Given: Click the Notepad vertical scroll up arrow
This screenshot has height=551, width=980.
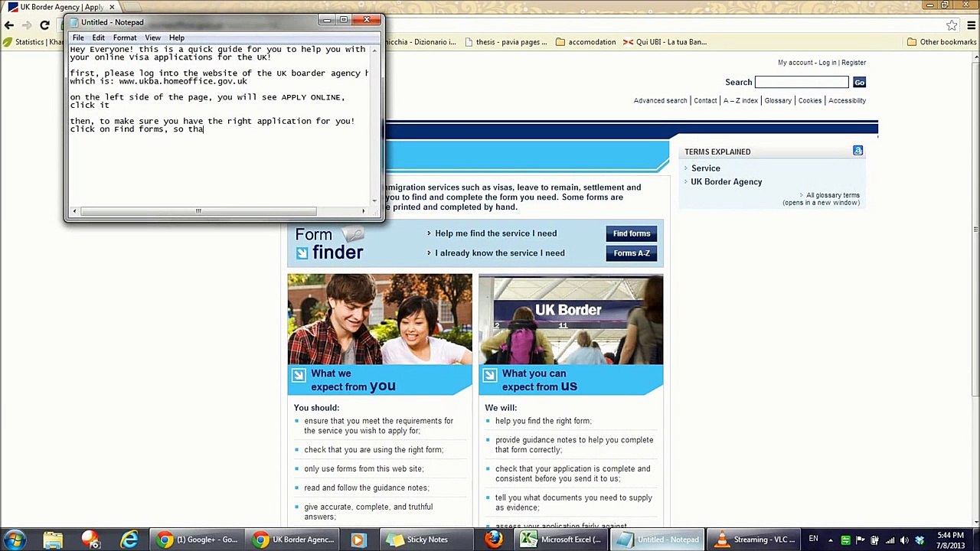Looking at the screenshot, I should pyautogui.click(x=374, y=51).
